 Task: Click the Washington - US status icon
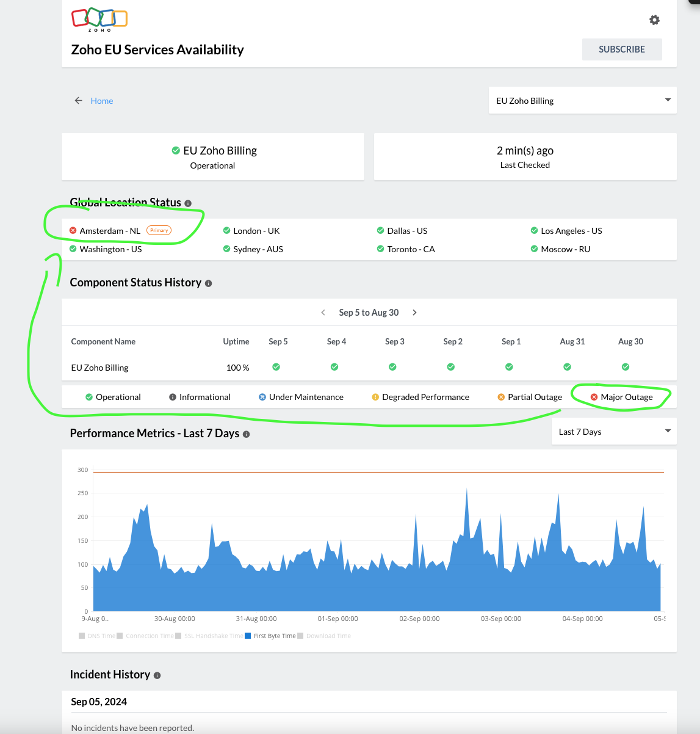tap(73, 249)
